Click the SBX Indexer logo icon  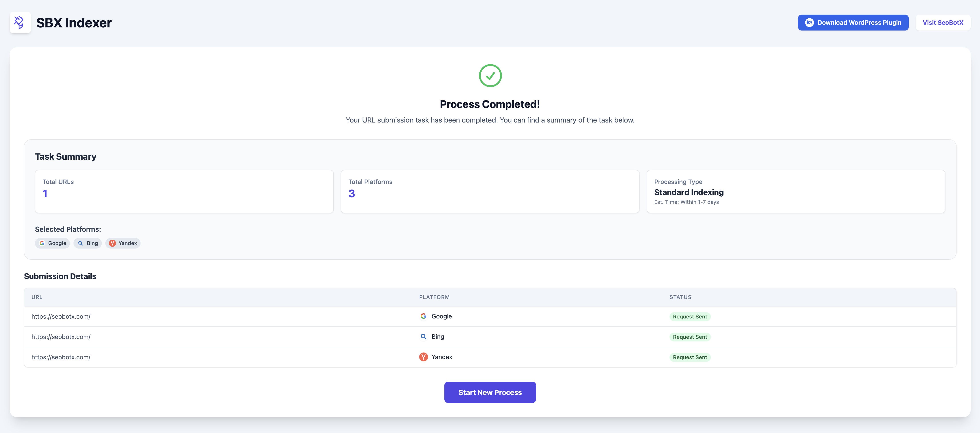click(20, 22)
